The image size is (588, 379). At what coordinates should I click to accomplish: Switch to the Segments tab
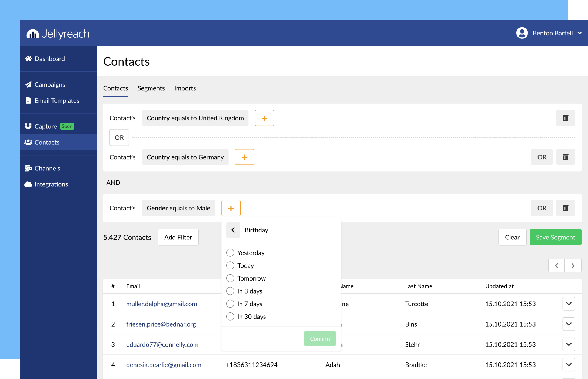point(151,88)
